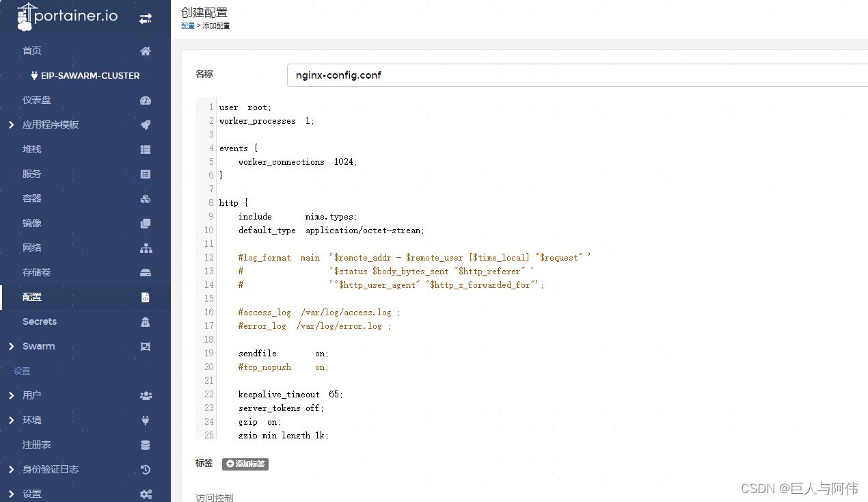Open Secrets in the sidebar
Screen dimensions: 868x502
click(40, 321)
